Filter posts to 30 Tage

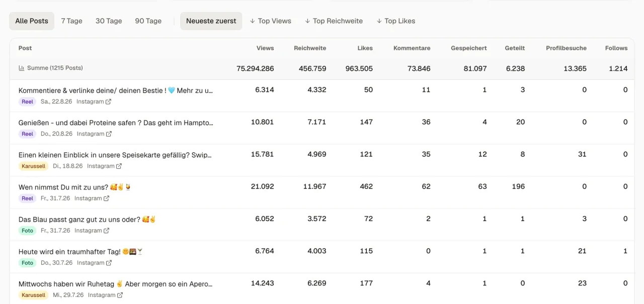tap(109, 21)
